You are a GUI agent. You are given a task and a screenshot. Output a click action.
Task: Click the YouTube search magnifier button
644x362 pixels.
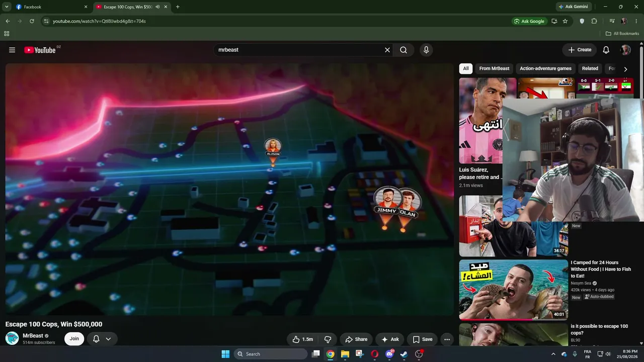click(x=404, y=50)
